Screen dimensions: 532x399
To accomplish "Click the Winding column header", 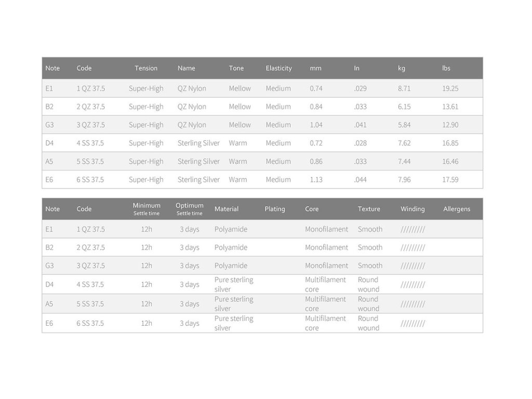I will click(413, 209).
